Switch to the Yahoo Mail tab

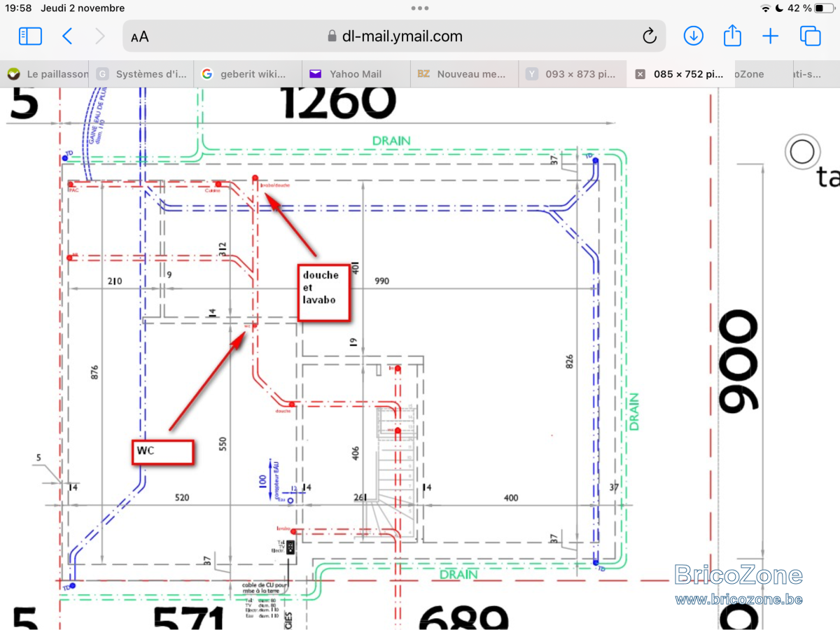click(x=356, y=73)
